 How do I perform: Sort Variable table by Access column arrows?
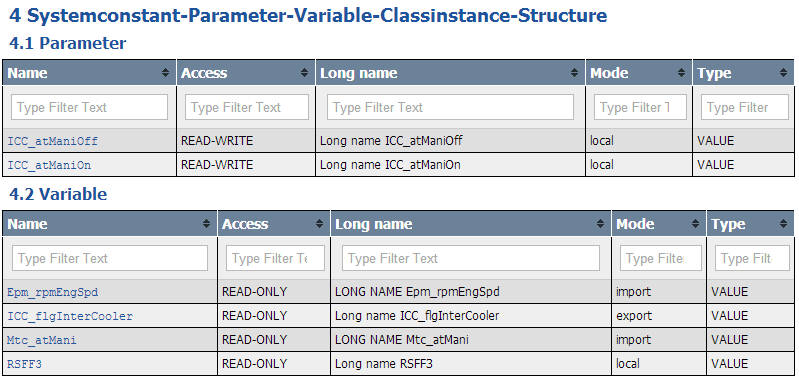point(319,224)
